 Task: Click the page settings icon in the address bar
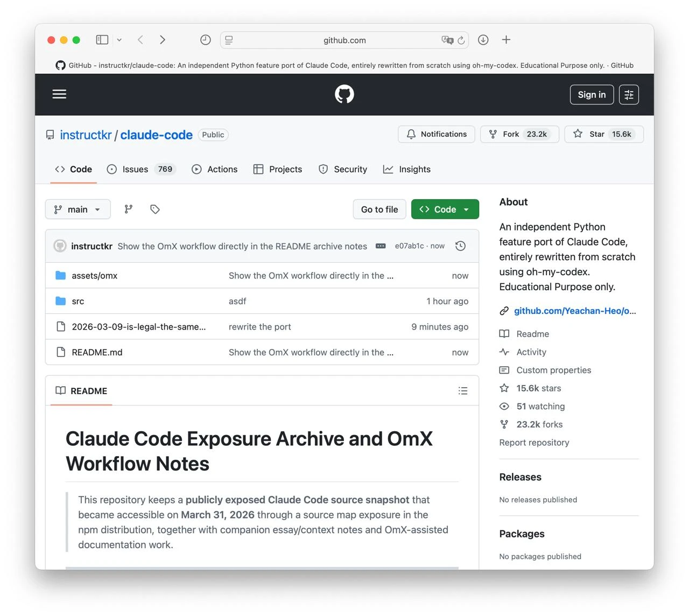229,40
